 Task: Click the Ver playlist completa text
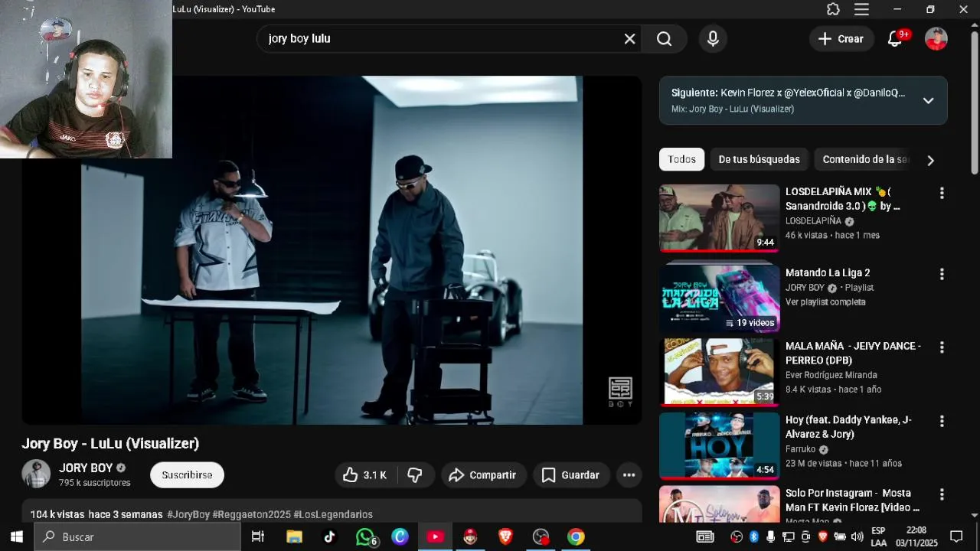coord(825,302)
